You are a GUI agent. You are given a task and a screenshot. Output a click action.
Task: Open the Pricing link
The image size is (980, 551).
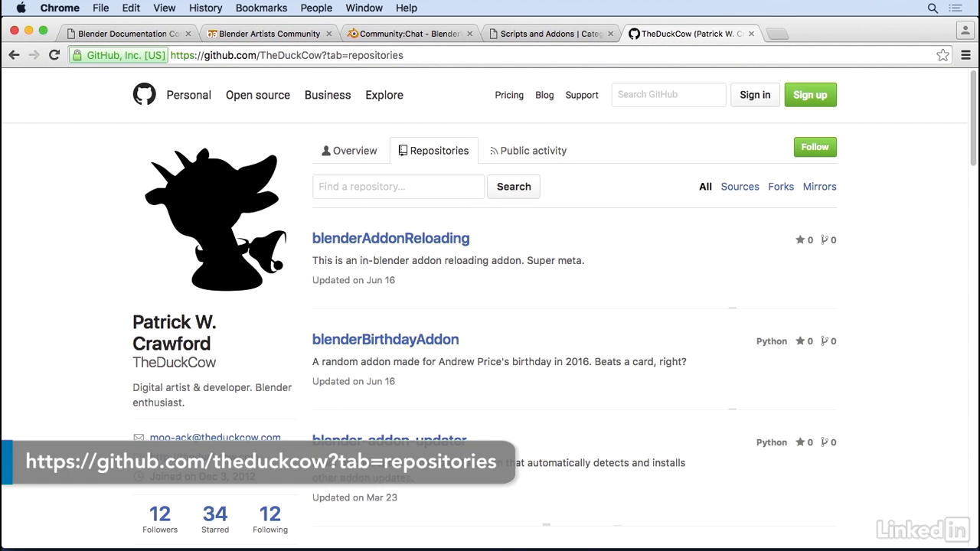pos(509,95)
